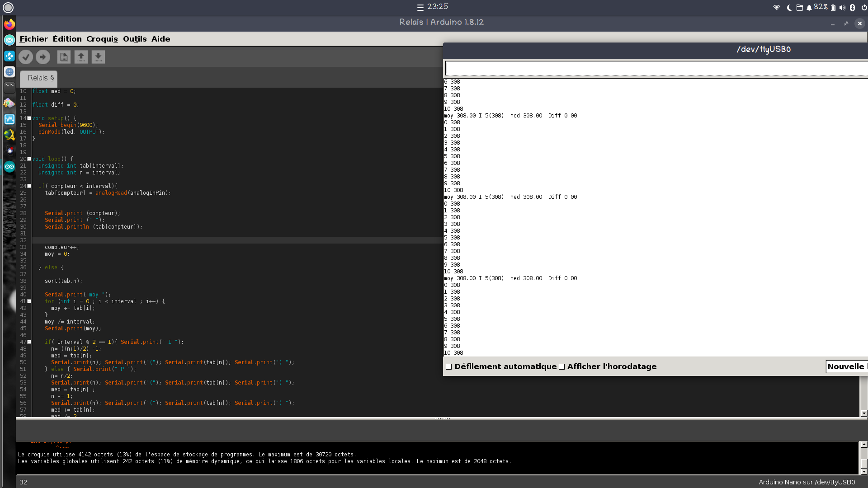Enable Défilement automatique in the serial monitor
Screen dimensions: 868x488
coord(448,366)
